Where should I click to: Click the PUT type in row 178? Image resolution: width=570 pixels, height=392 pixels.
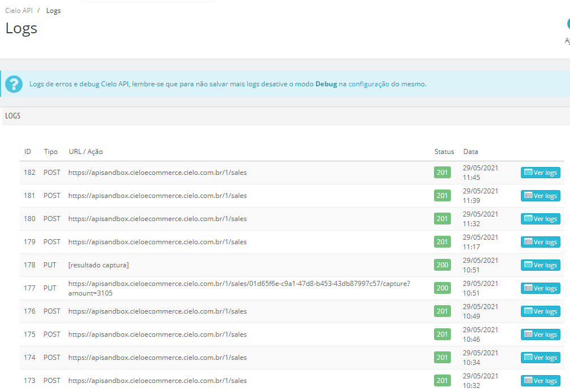(50, 265)
